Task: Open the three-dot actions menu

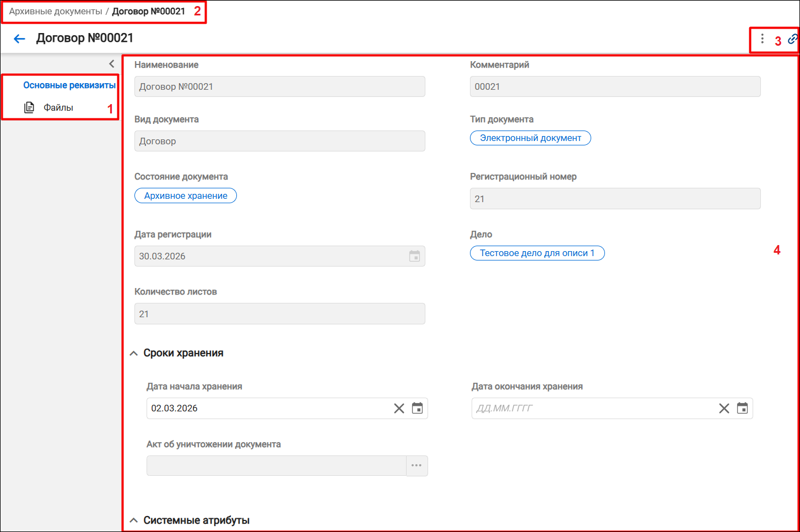Action: [x=762, y=39]
